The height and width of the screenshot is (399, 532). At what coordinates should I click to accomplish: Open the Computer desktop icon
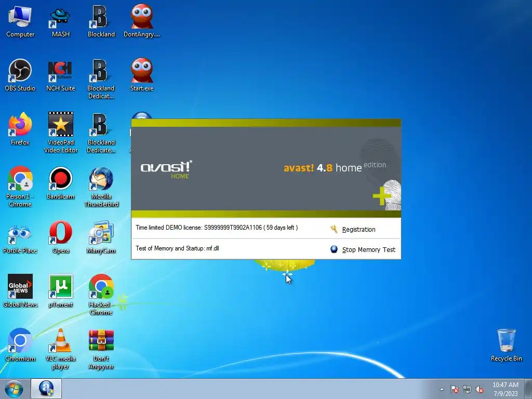[20, 21]
